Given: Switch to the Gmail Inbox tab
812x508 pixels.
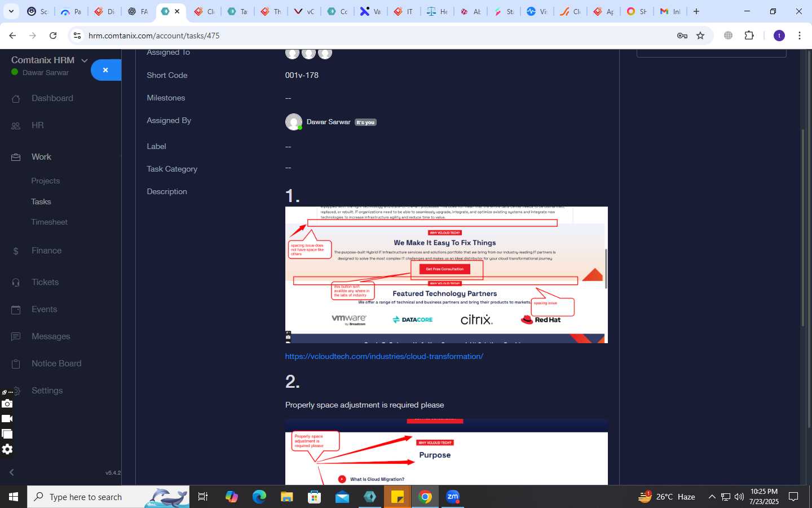Looking at the screenshot, I should click(670, 11).
